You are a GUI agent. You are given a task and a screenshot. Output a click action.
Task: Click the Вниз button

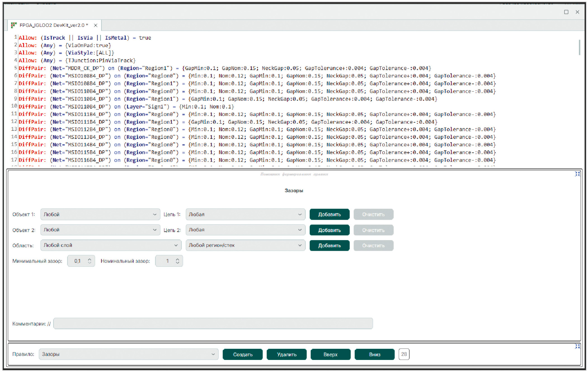[x=375, y=354]
